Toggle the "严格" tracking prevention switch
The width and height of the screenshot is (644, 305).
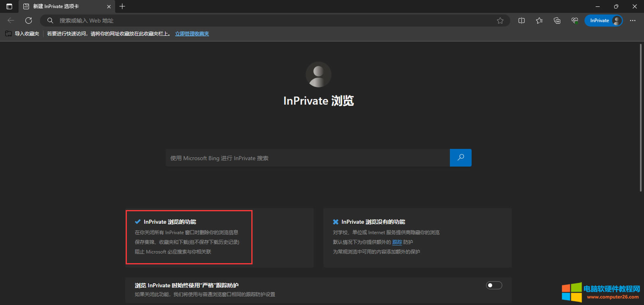494,285
